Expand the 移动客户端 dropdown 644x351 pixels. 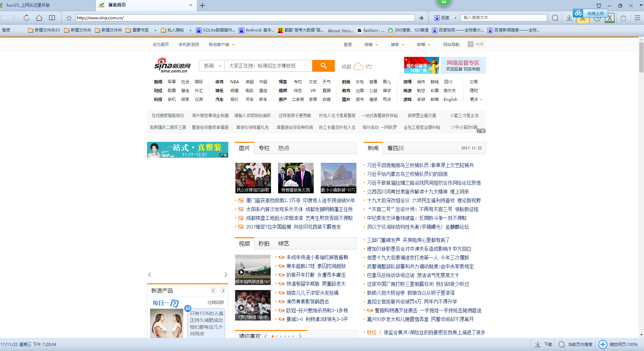pos(233,45)
